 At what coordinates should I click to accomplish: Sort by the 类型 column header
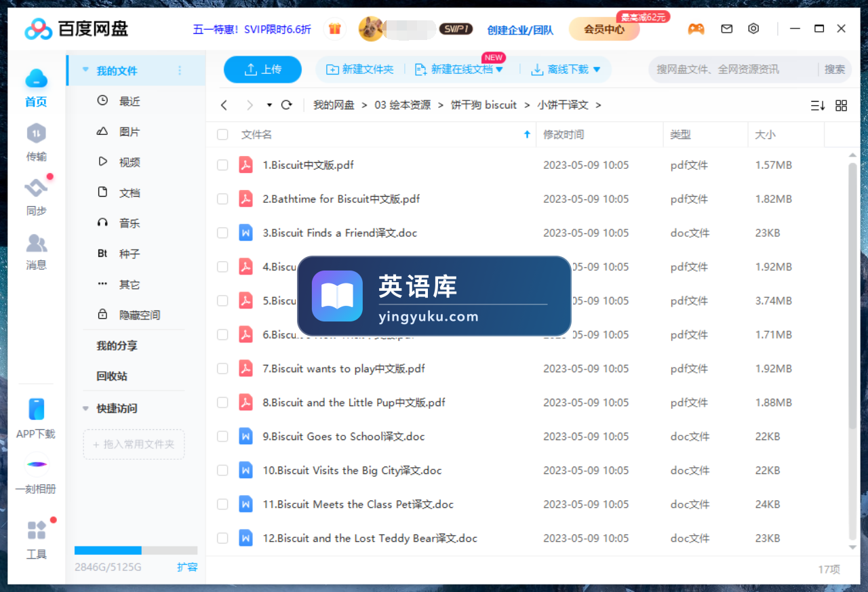pyautogui.click(x=681, y=134)
